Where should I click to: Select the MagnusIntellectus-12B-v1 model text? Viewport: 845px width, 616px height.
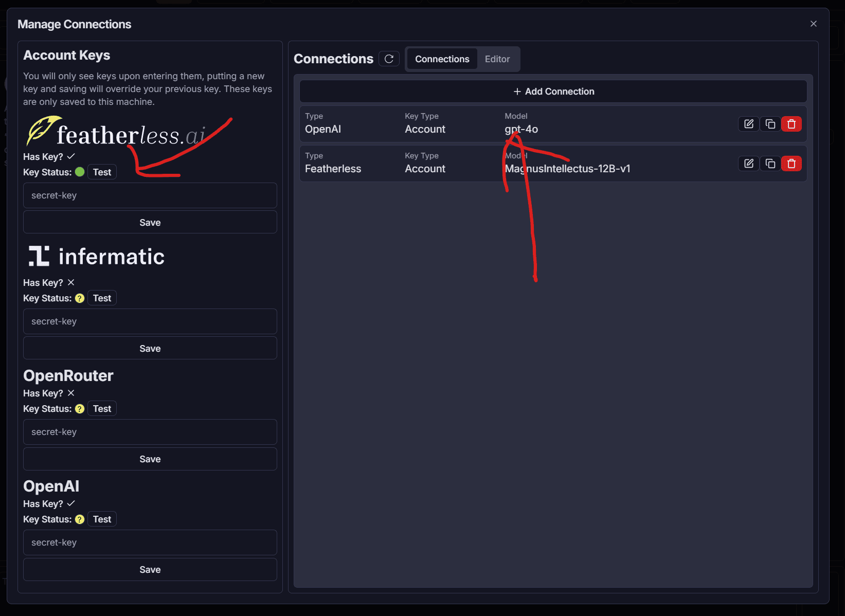(x=568, y=169)
